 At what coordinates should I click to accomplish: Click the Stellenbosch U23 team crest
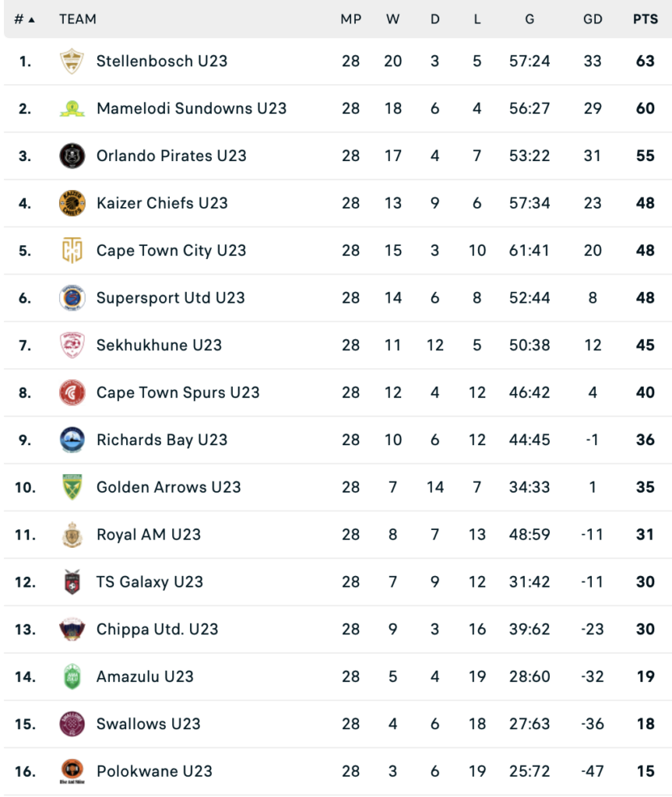pos(72,61)
